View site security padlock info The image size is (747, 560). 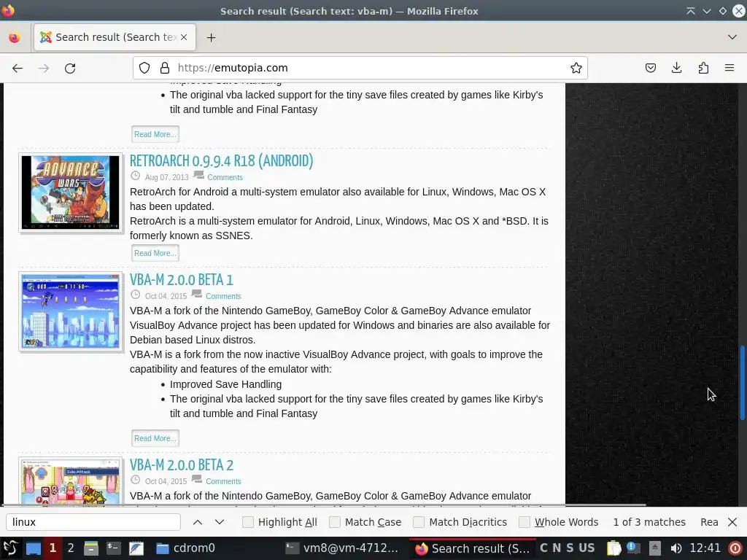165,68
